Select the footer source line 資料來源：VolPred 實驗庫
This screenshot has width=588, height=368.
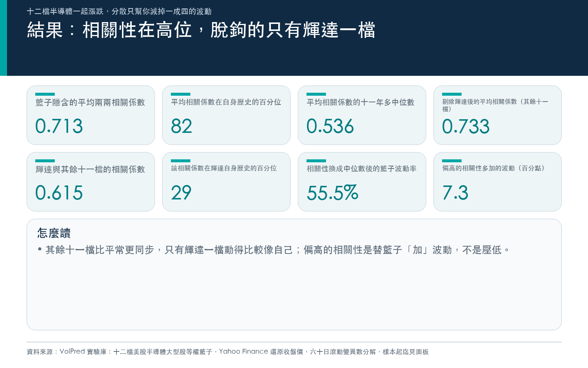click(x=227, y=351)
